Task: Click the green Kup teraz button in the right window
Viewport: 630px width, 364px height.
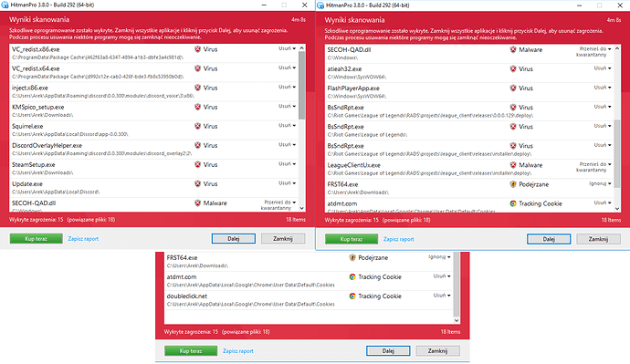Action: (352, 239)
